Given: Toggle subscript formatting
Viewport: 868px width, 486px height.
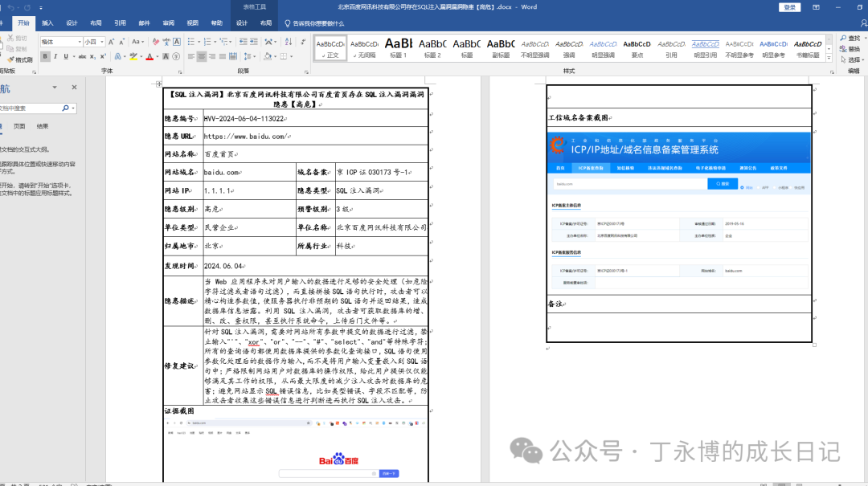Looking at the screenshot, I should [x=92, y=56].
